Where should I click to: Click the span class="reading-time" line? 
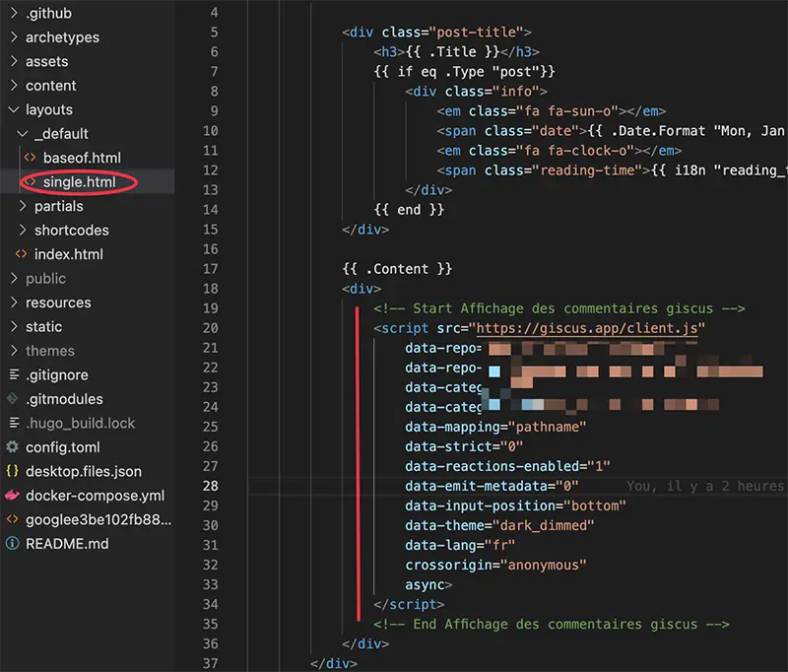click(x=611, y=170)
